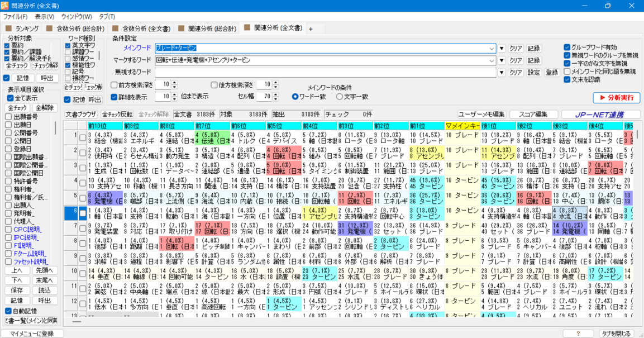Toggle 自動記憶 checkbox
Viewport: 644px width, 338px height.
(8, 311)
